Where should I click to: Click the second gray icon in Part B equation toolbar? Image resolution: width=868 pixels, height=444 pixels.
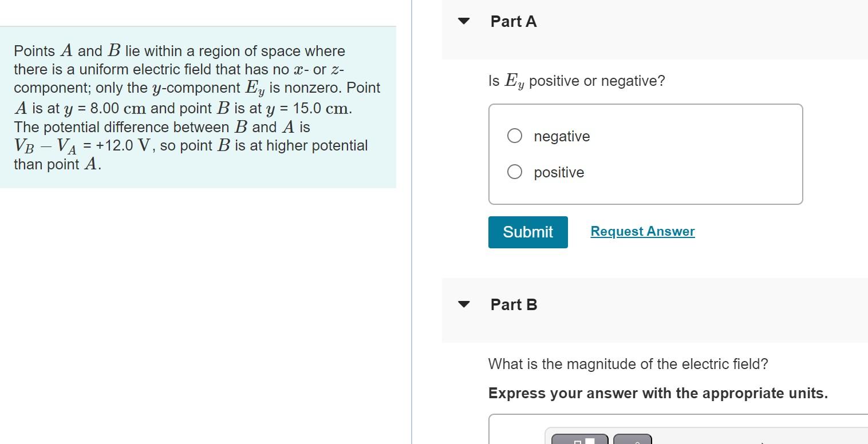(632, 439)
